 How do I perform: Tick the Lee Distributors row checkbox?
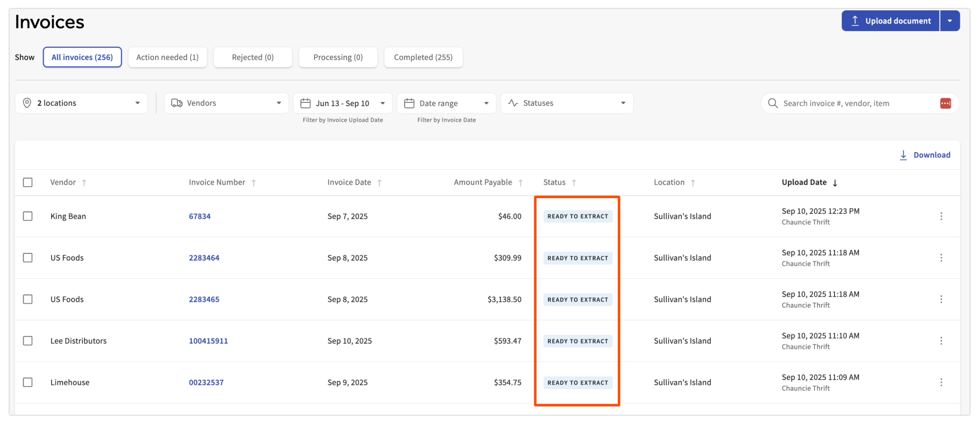tap(28, 341)
